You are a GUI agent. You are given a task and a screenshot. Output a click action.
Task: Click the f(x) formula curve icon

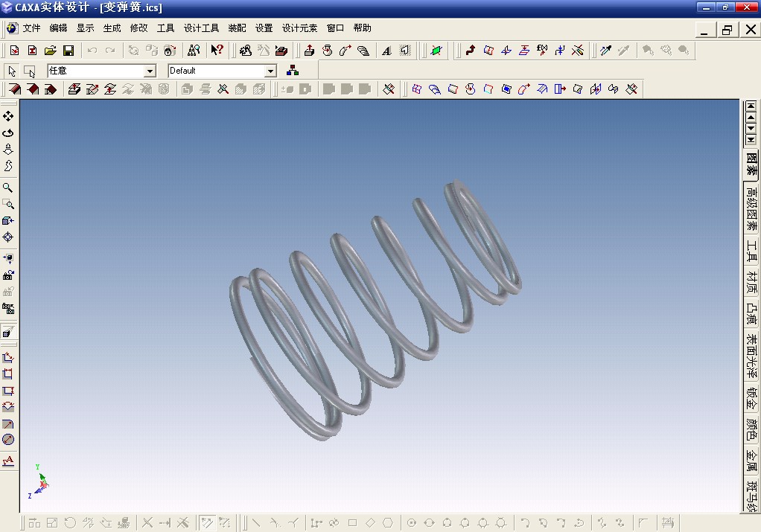click(542, 51)
